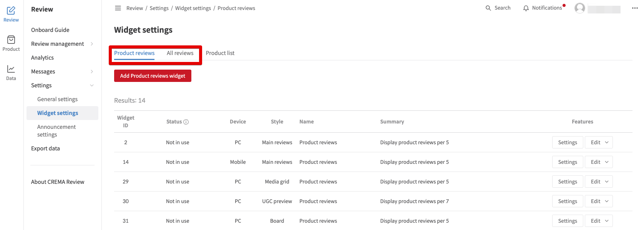This screenshot has width=644, height=230.
Task: Switch to the Product list tab
Action: (x=220, y=53)
